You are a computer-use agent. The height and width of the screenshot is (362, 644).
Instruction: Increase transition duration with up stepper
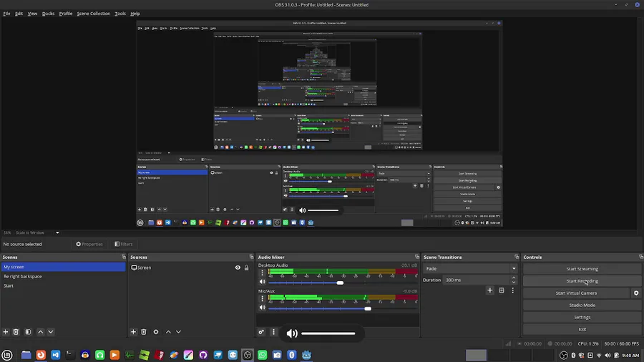pos(513,278)
